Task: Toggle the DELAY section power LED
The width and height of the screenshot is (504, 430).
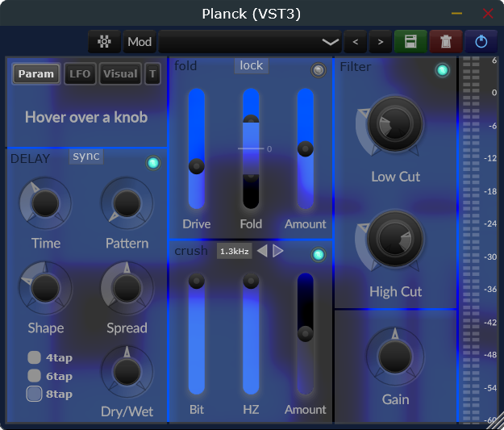Action: [153, 163]
